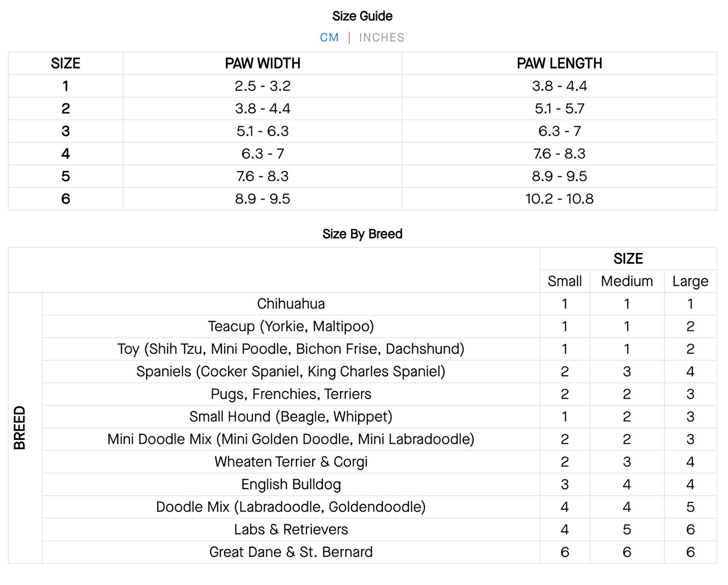
Task: Switch size guide units to CM
Action: [329, 38]
